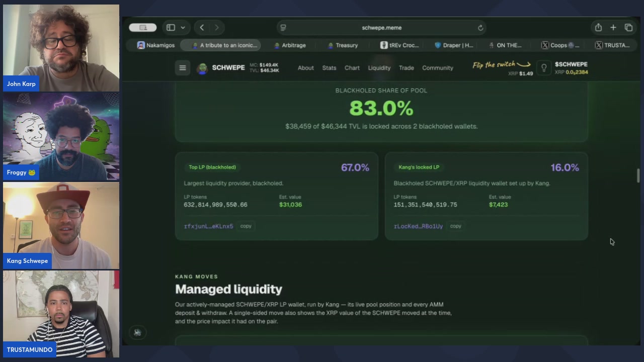The width and height of the screenshot is (644, 362).
Task: Switch to the Arbitrage tab
Action: [290, 45]
